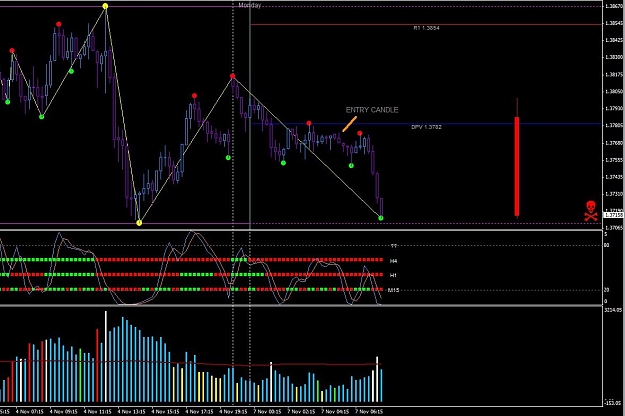Viewport: 625px width, 416px height.
Task: Click the 1.37435 price axis label
Action: point(614,177)
